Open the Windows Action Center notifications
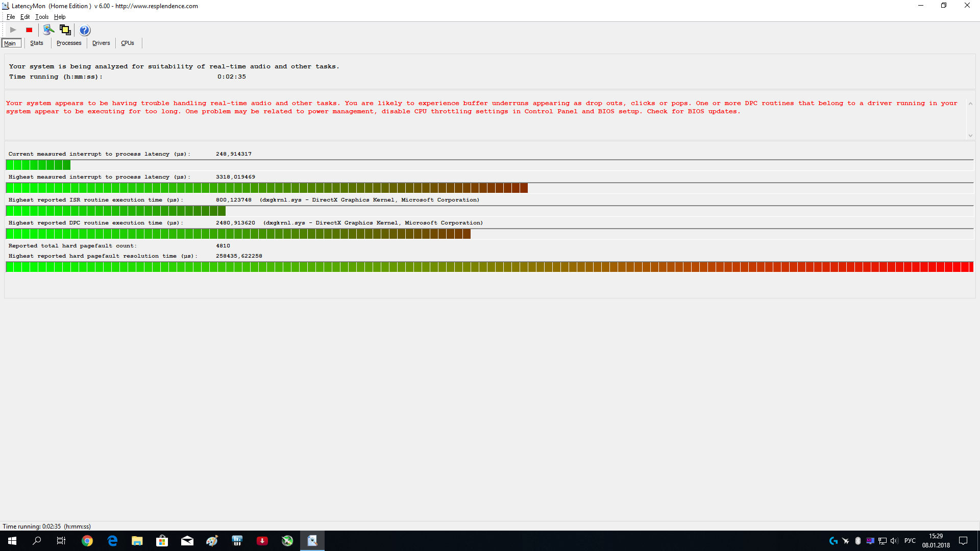This screenshot has height=551, width=980. [963, 541]
